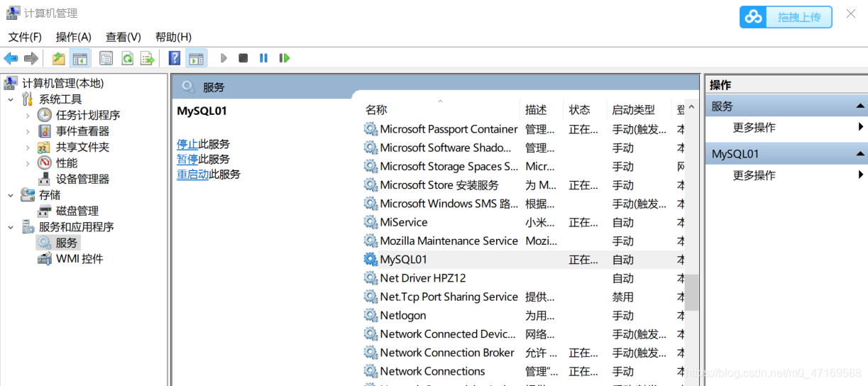Click the 事件查看器 tree icon

pyautogui.click(x=45, y=131)
